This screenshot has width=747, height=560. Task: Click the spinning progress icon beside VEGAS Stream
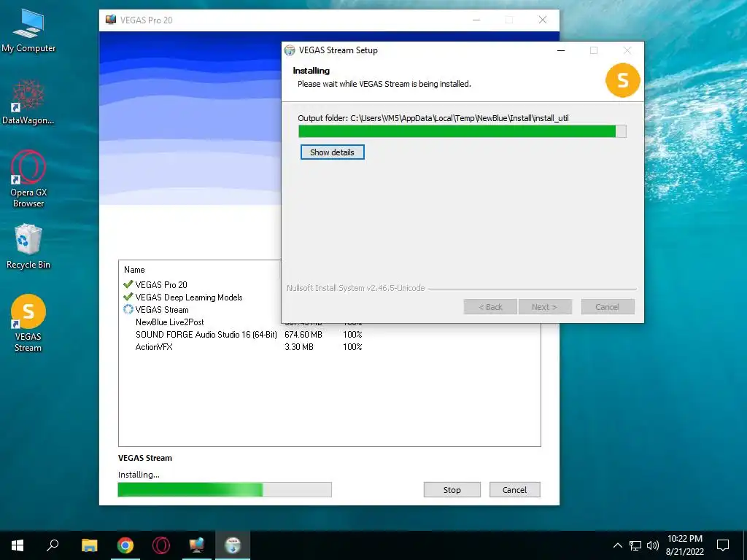[128, 309]
